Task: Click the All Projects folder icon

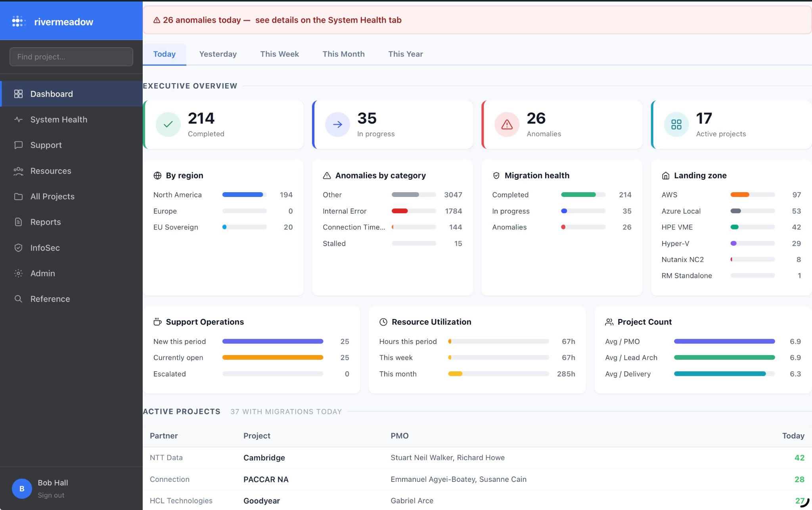Action: coord(18,197)
